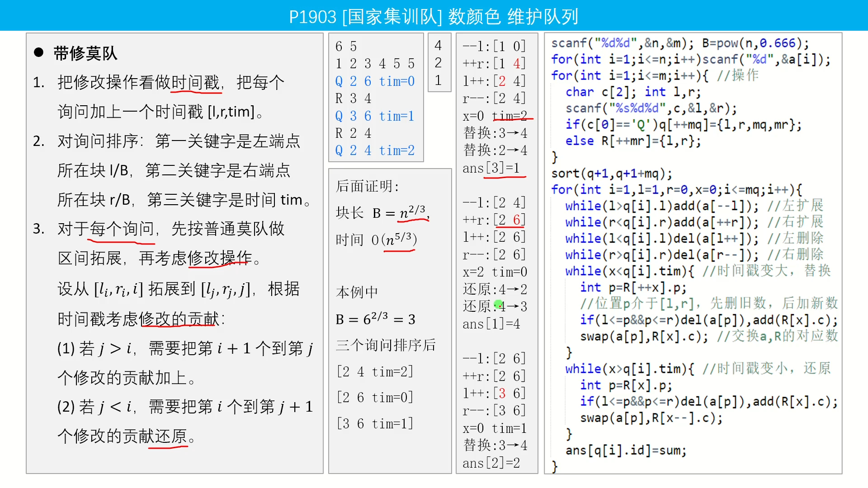Click the formula 'B = 6^(2/3) = 3'
Viewport: 868px width, 488px height.
(375, 319)
